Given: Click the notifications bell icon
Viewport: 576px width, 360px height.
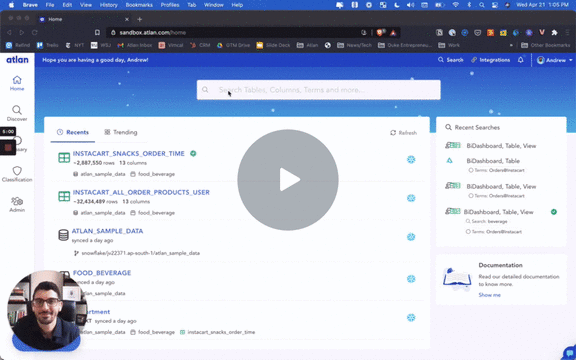Looking at the screenshot, I should point(521,60).
